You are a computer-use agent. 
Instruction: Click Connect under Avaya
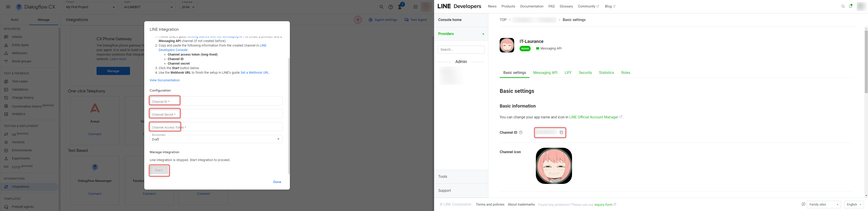(x=95, y=134)
